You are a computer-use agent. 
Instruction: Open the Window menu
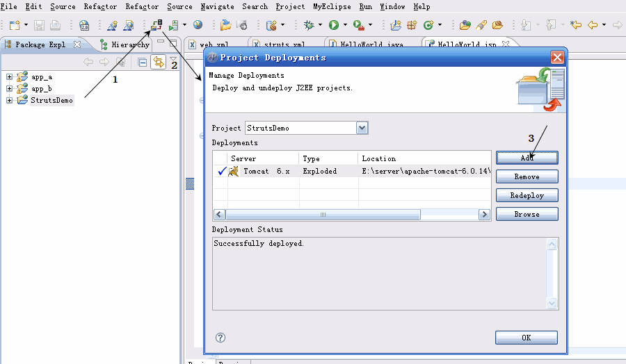(x=392, y=6)
